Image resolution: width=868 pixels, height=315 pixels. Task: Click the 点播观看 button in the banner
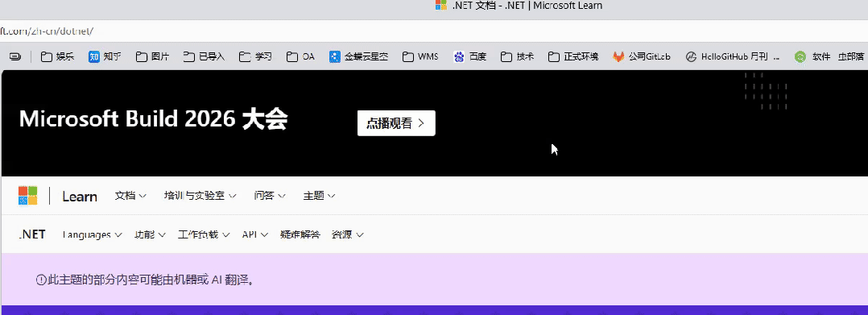396,123
